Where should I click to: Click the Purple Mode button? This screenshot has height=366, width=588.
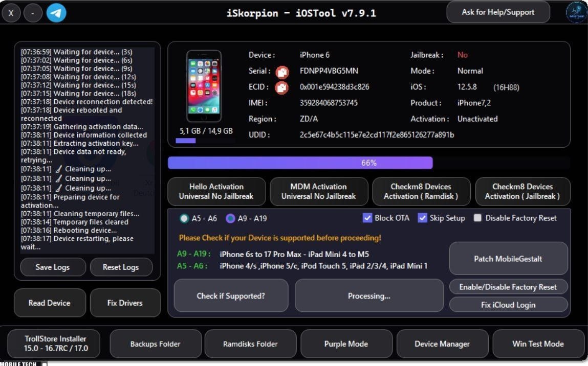[346, 344]
